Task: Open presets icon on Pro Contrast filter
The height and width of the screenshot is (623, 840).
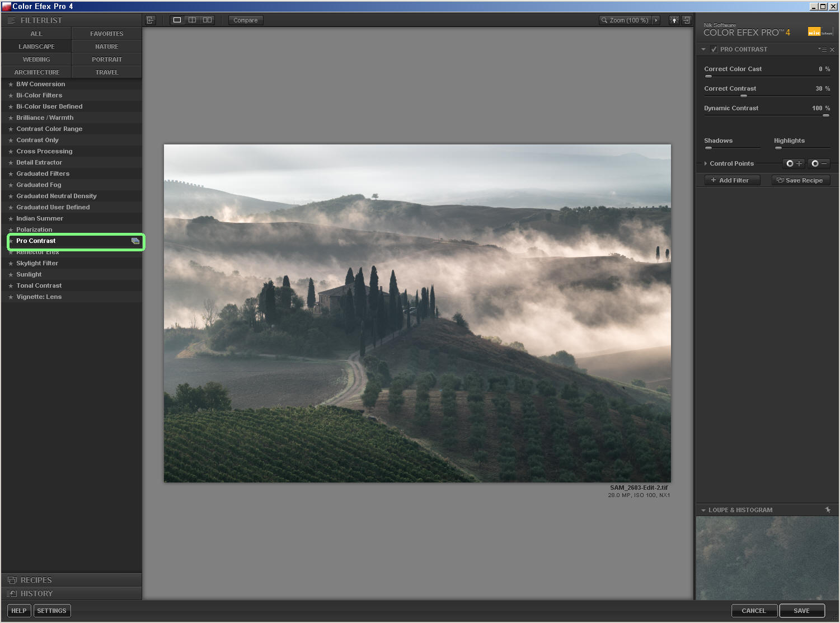Action: 135,241
